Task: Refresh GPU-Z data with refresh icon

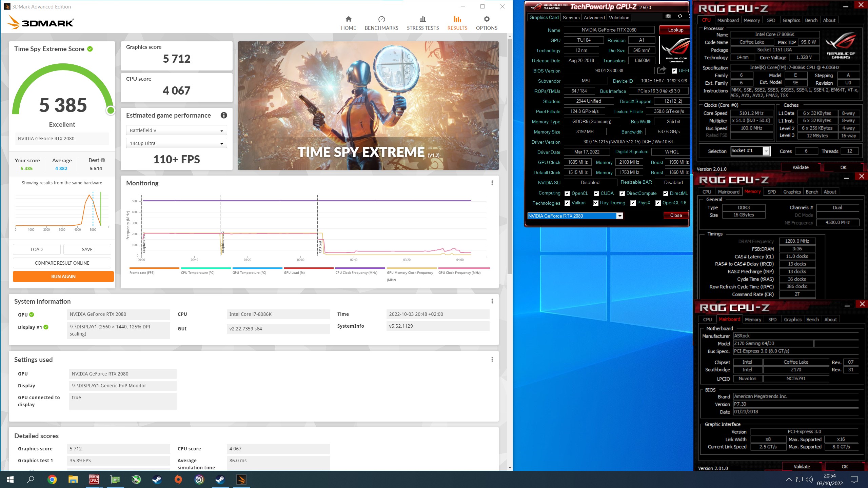Action: click(x=680, y=16)
